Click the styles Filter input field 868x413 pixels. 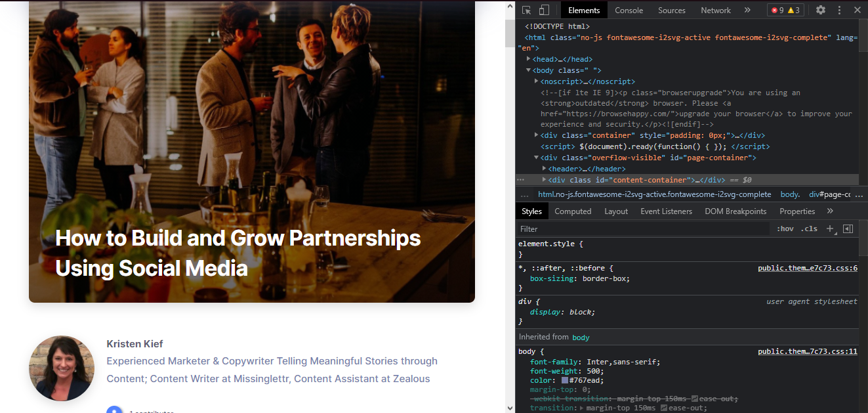(x=643, y=229)
